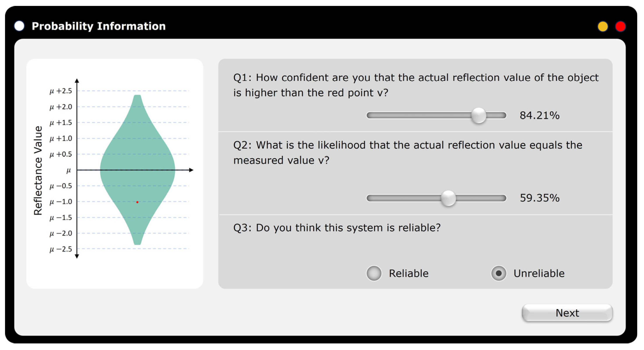The width and height of the screenshot is (644, 350).
Task: Click the μ −1.0 axis tick label
Action: click(61, 202)
